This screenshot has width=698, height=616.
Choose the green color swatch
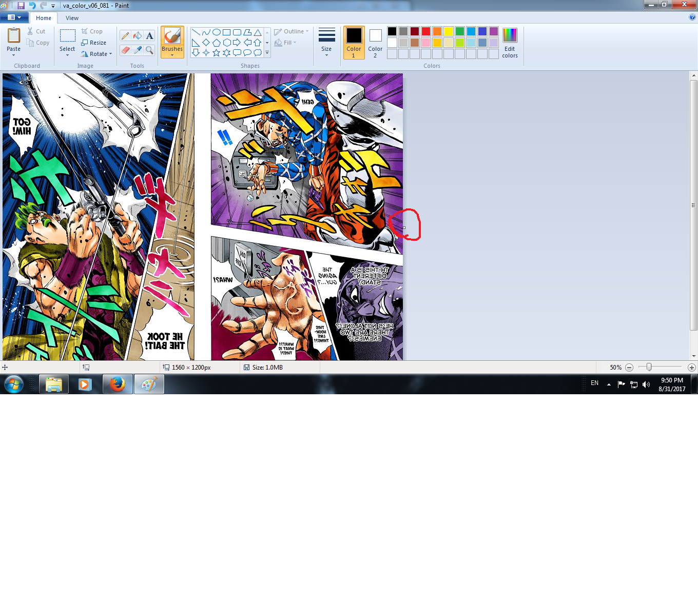pos(460,31)
